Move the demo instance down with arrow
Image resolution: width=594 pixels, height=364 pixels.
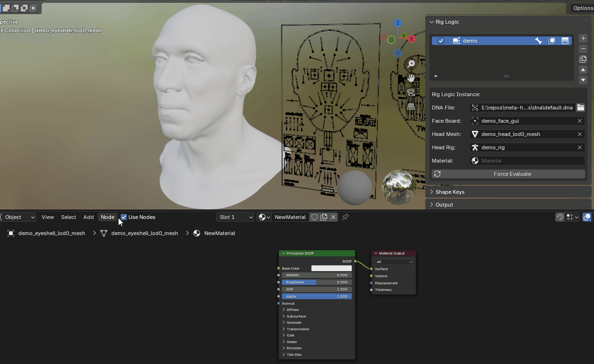583,80
